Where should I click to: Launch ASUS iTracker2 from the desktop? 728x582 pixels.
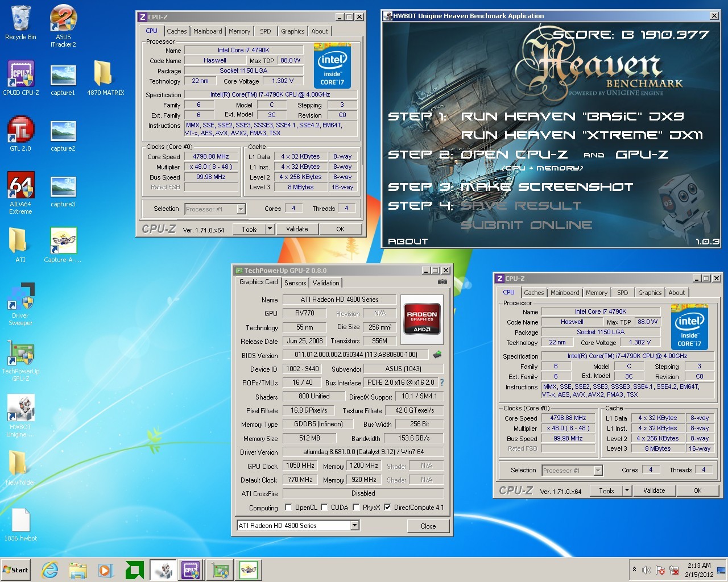click(63, 26)
